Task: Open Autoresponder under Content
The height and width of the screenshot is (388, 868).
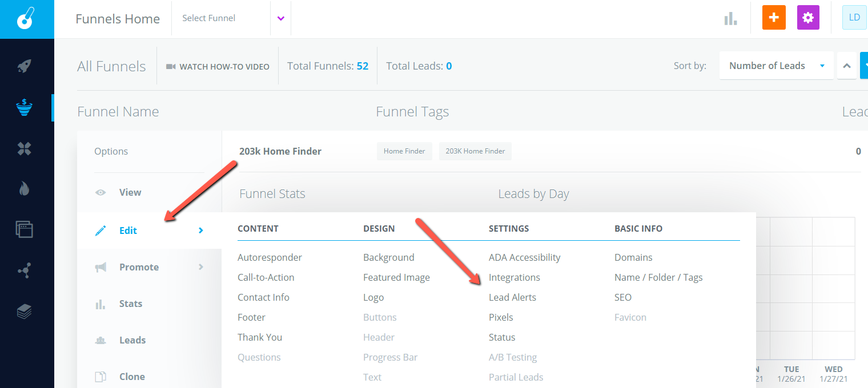Action: click(270, 257)
